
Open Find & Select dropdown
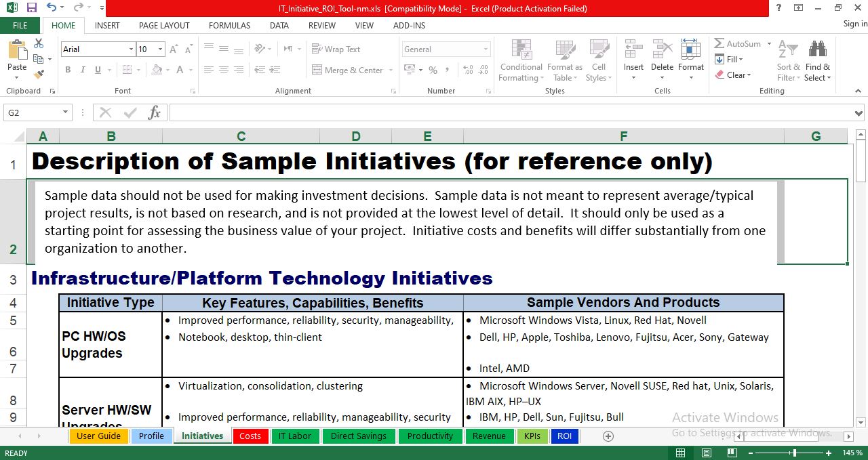pos(817,62)
